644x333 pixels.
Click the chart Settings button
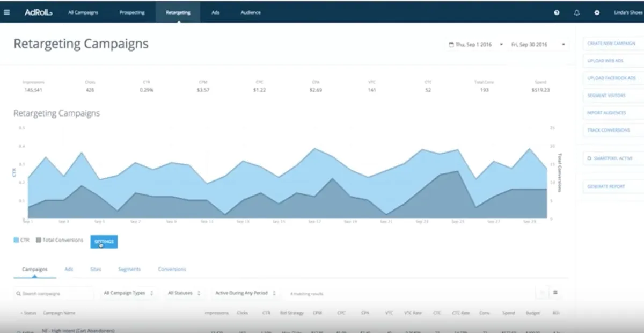click(x=104, y=242)
